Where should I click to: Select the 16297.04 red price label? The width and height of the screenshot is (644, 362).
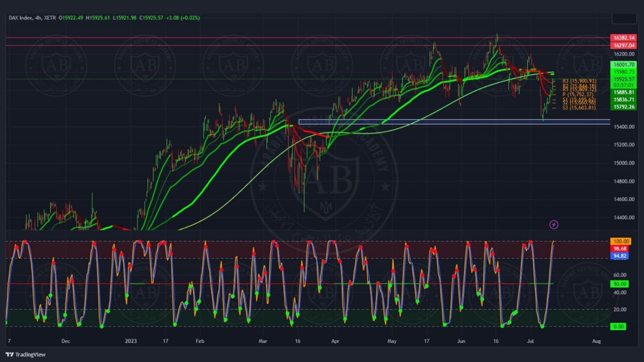tap(623, 45)
